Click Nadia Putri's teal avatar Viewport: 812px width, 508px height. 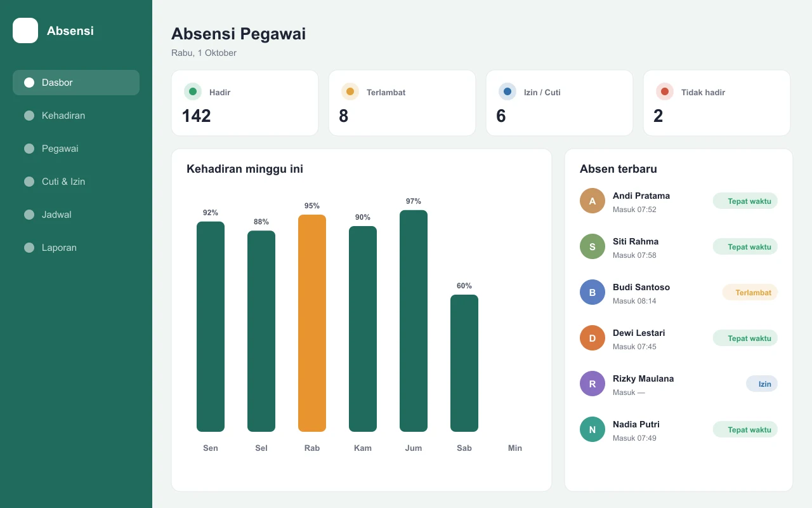tap(593, 429)
